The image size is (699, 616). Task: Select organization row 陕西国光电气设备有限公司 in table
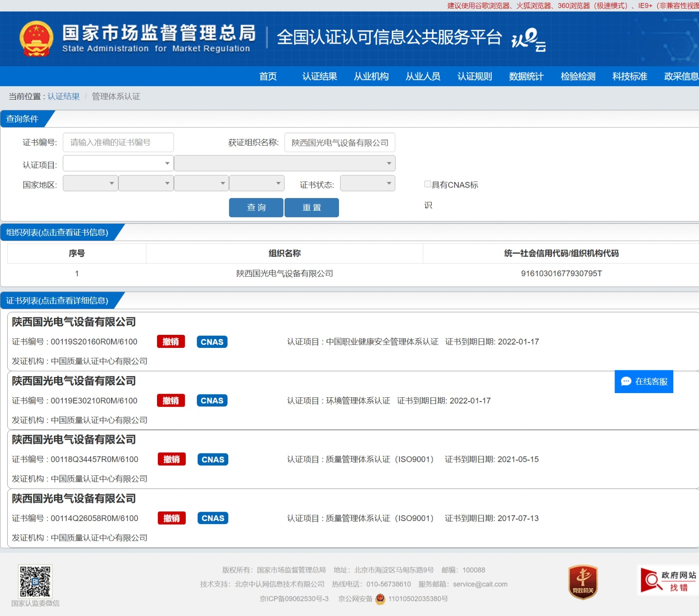coord(284,274)
